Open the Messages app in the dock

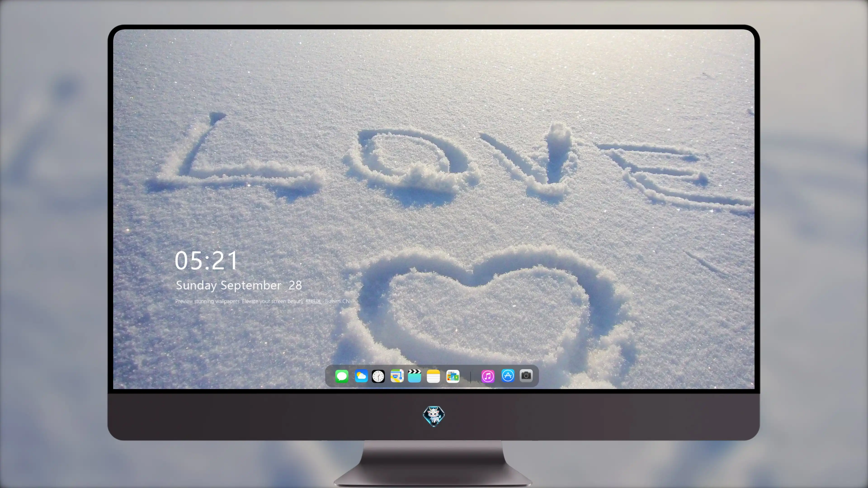click(x=342, y=376)
